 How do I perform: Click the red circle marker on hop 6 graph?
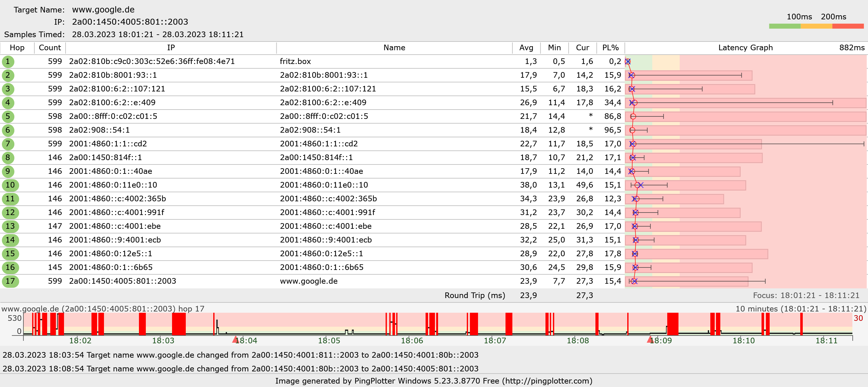(x=632, y=130)
